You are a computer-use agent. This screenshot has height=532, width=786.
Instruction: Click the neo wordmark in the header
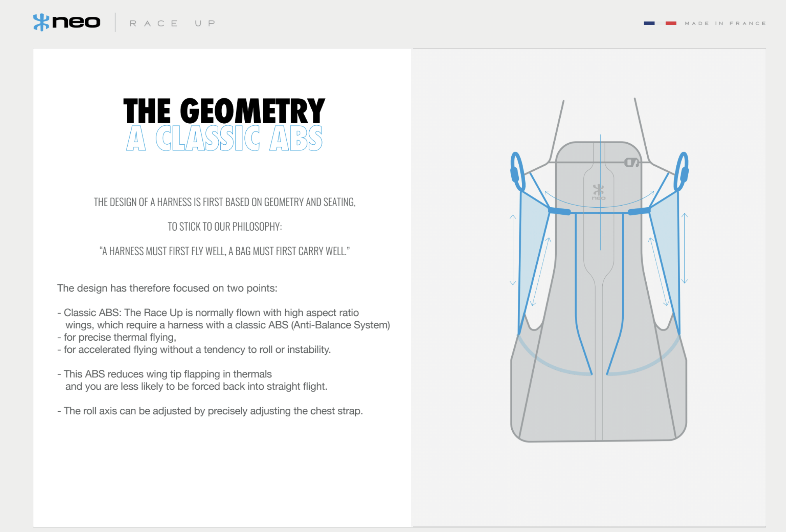tap(76, 22)
